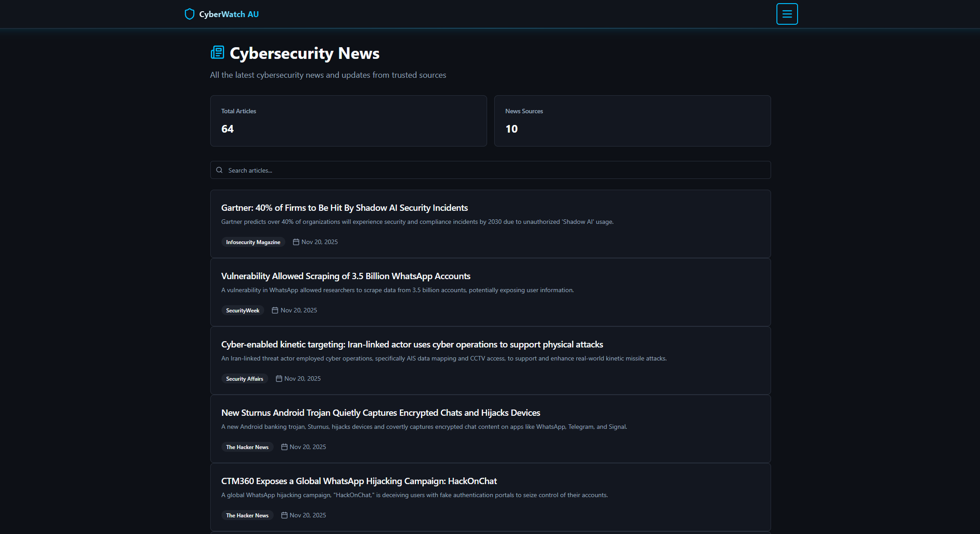Open Gartner Shadow AI incidents article
Viewport: 980px width, 534px height.
(344, 208)
